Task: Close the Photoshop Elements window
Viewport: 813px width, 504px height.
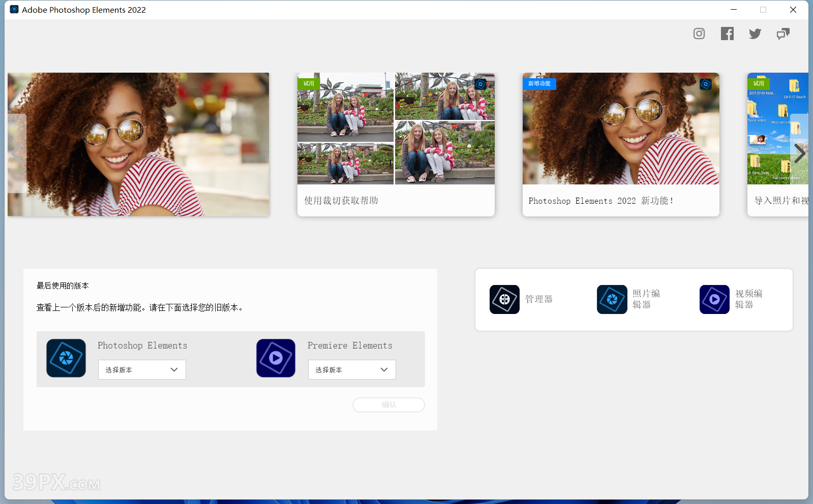Action: tap(793, 10)
